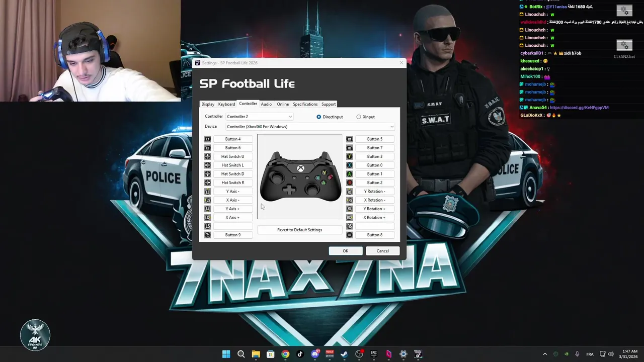Switch to the Support tab

(x=329, y=104)
